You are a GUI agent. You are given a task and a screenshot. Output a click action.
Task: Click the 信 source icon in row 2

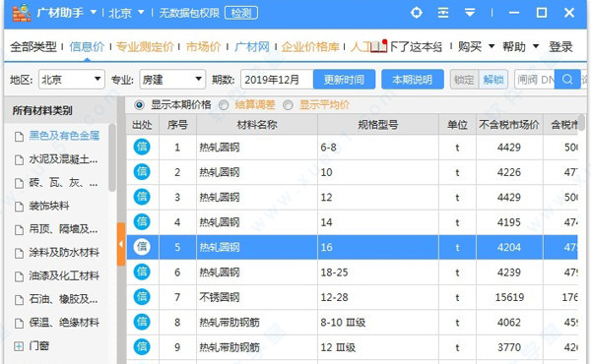coord(142,171)
